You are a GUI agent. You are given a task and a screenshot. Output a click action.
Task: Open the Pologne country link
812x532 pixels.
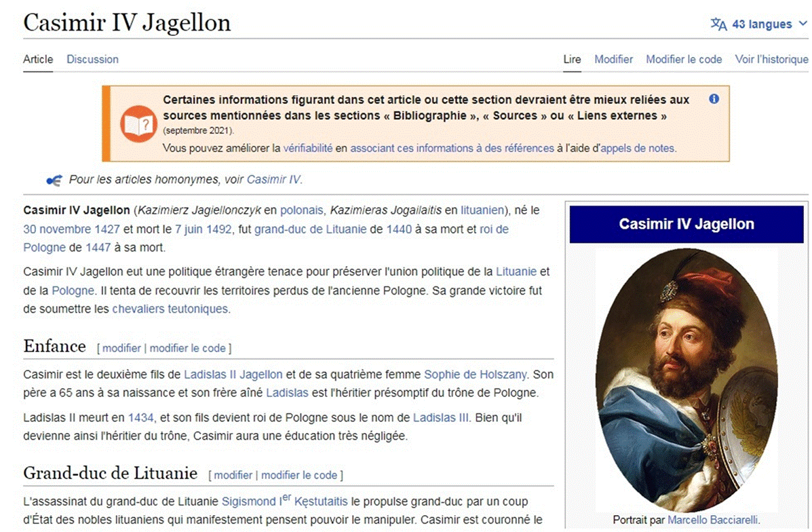point(73,290)
